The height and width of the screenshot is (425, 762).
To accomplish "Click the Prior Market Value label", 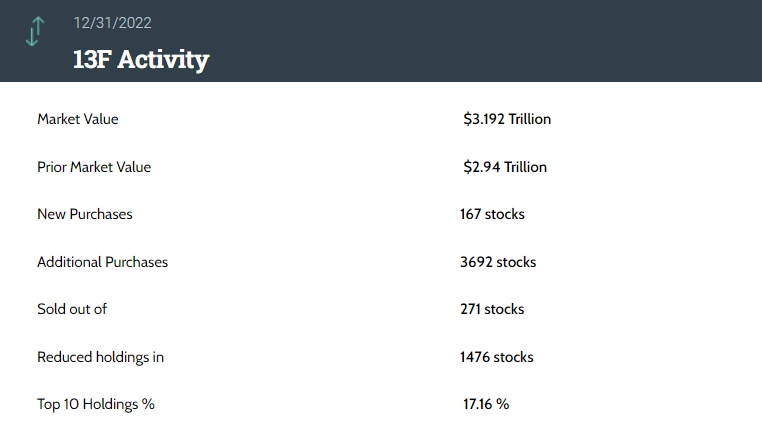I will point(94,167).
